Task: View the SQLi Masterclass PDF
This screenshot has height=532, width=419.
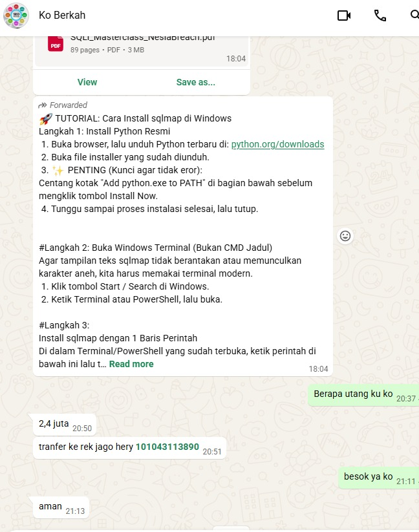Action: pyautogui.click(x=87, y=82)
